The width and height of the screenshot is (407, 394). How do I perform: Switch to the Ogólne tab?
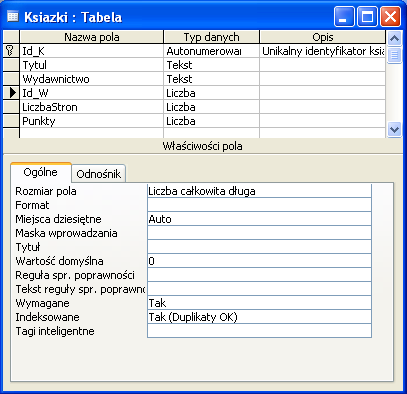[41, 173]
